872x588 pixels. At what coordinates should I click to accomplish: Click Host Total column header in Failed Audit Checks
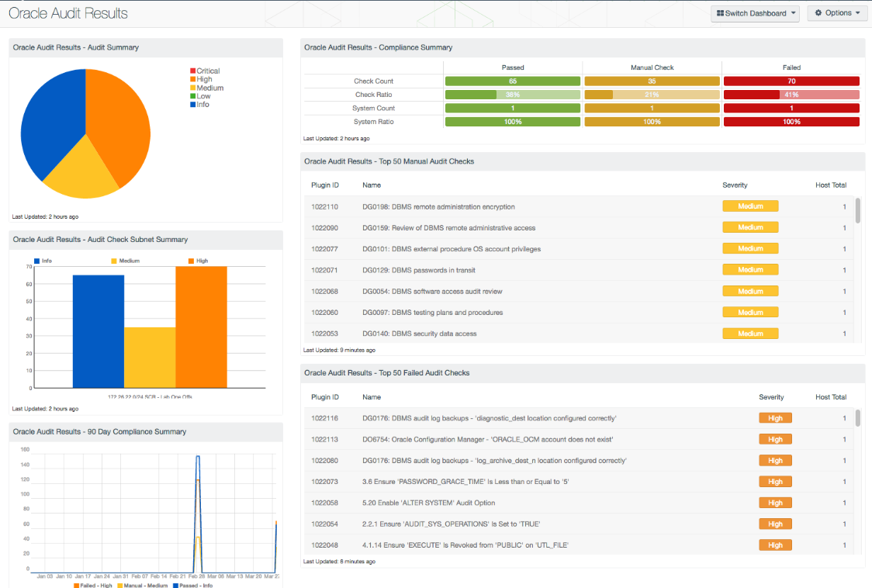[831, 397]
